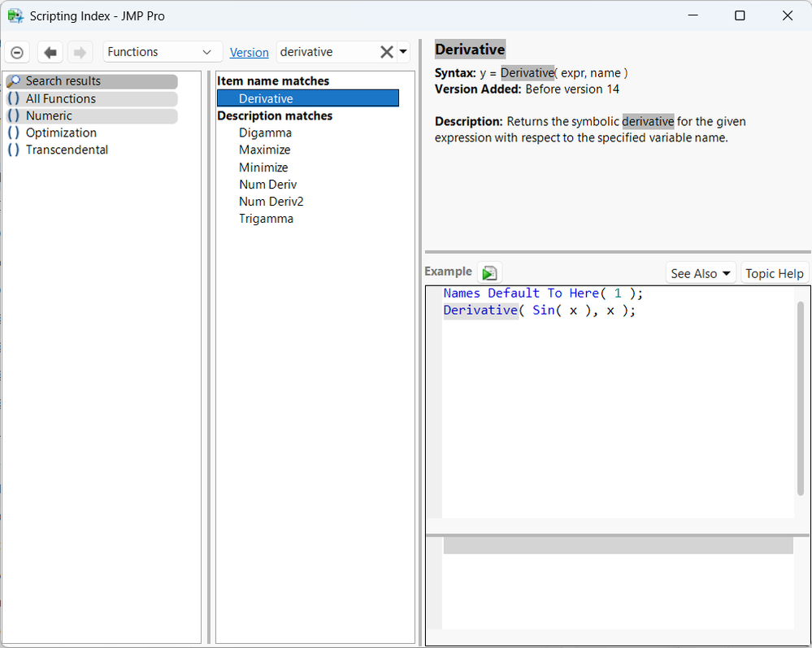Select Num Deriv in the results list
The width and height of the screenshot is (812, 648).
point(267,185)
